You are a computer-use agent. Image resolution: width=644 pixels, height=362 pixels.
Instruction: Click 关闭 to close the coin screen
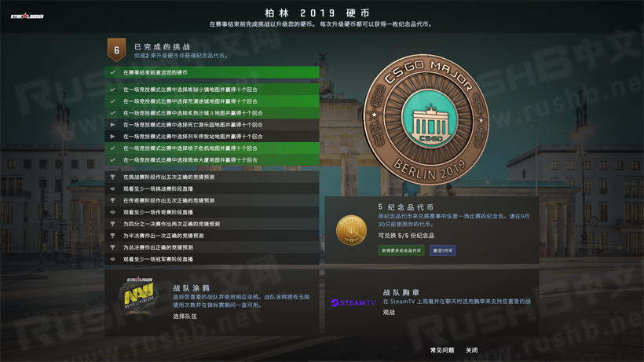point(471,350)
